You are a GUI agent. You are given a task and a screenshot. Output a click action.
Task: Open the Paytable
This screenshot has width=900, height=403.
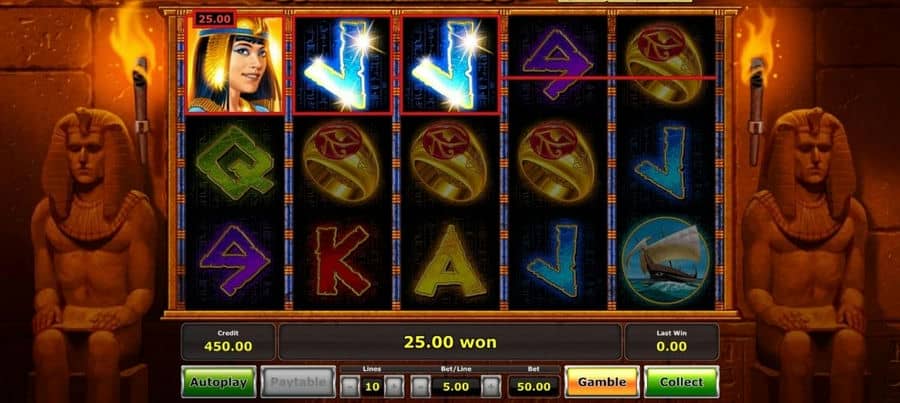point(298,382)
